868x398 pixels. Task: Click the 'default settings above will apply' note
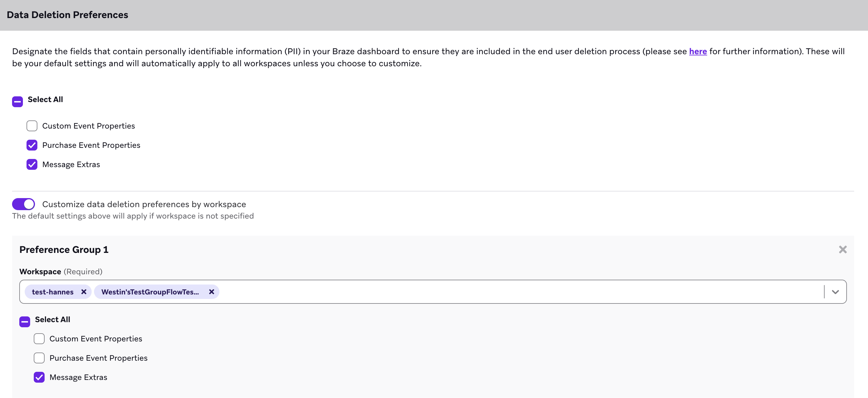[133, 216]
